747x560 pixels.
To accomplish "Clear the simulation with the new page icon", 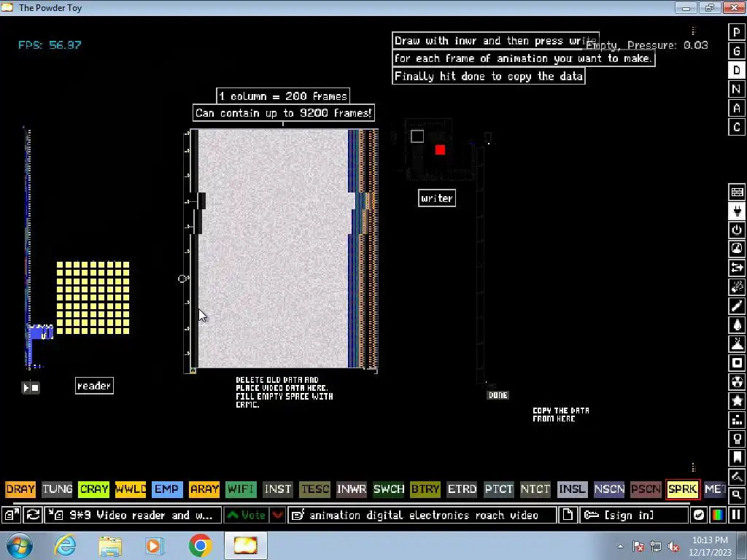I will click(568, 515).
